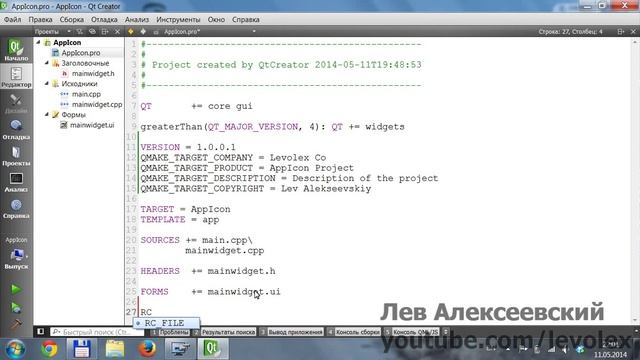640x360 pixels.
Task: Collapse the Заголовочные folder
Action: pos(47,63)
